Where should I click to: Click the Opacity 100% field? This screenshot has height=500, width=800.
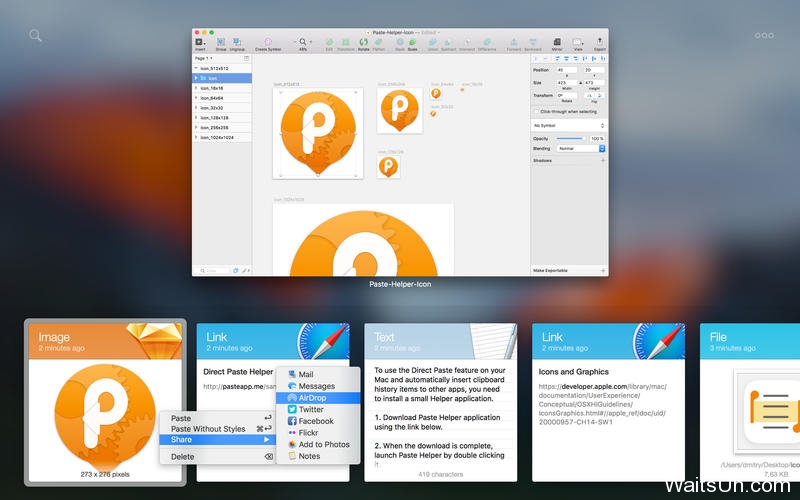point(597,138)
